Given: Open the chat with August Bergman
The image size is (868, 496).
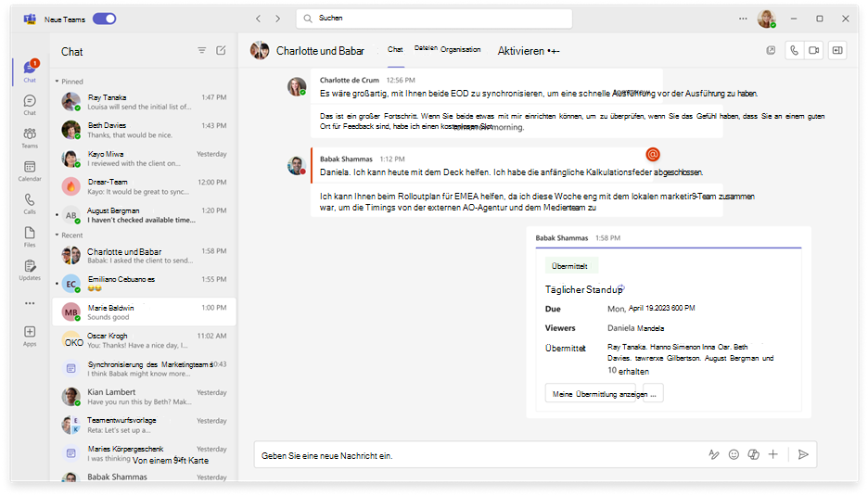Looking at the screenshot, I should (x=144, y=215).
